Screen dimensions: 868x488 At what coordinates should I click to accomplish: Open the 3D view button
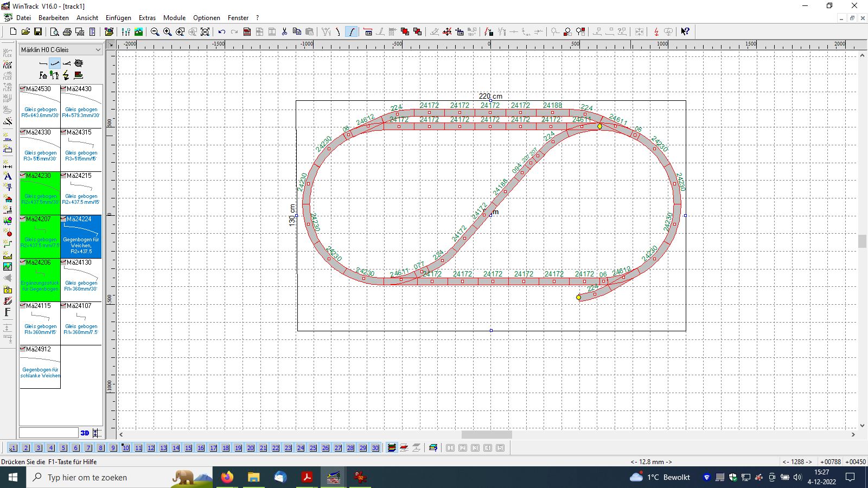coord(85,433)
